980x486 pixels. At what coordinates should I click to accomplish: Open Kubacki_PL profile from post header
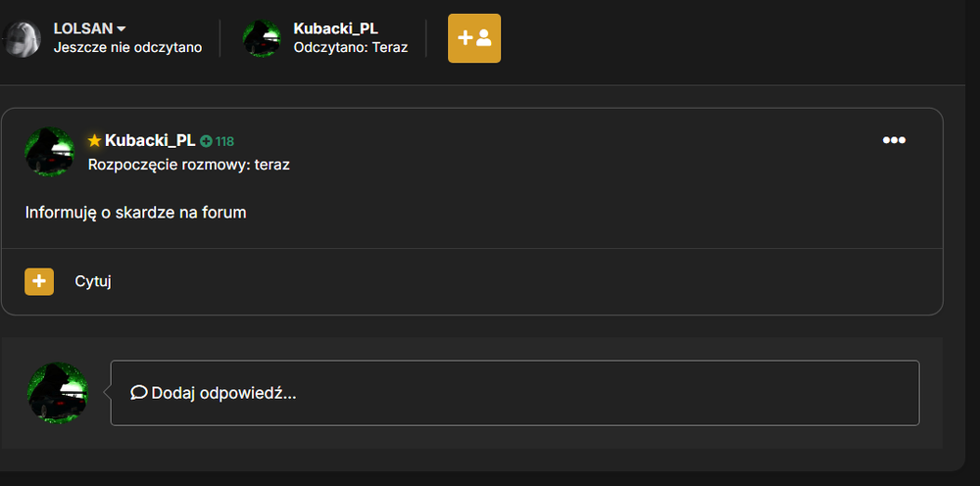pos(150,140)
